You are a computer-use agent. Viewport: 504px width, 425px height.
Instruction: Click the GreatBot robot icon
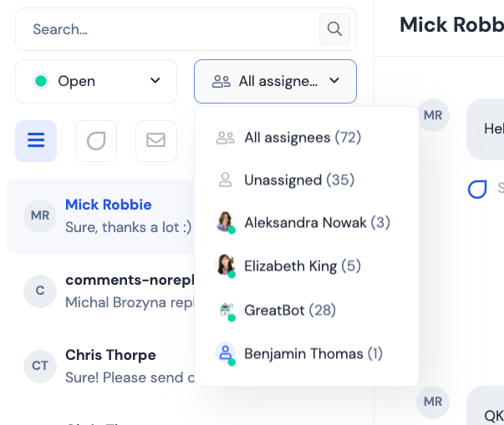(x=226, y=310)
